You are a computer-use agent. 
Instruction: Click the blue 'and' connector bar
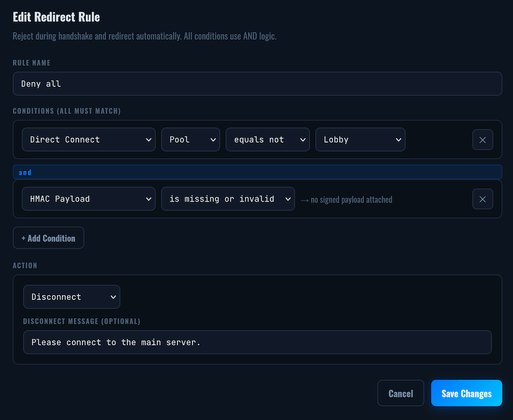257,172
